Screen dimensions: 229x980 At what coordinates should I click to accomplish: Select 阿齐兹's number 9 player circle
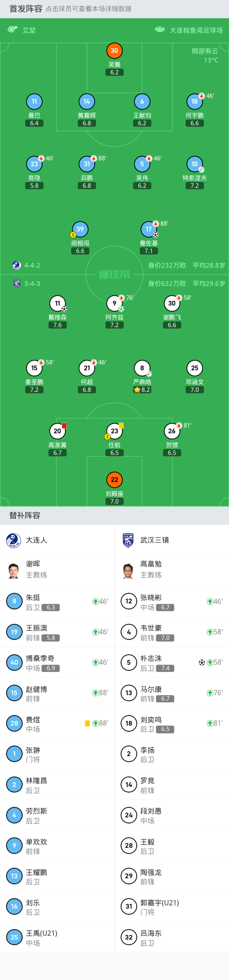coord(114,303)
